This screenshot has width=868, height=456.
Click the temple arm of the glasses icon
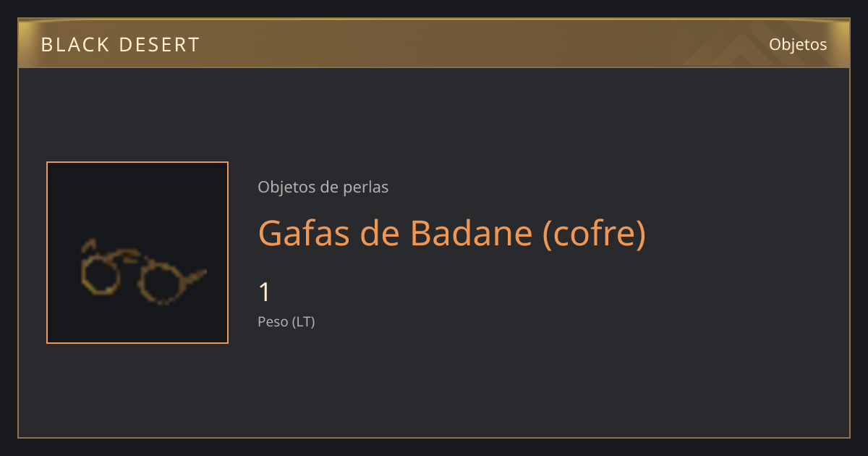click(194, 275)
